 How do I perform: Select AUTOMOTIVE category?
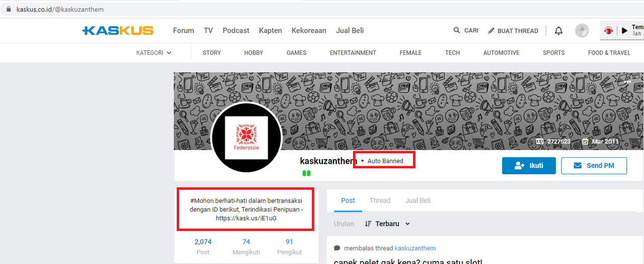coord(502,52)
